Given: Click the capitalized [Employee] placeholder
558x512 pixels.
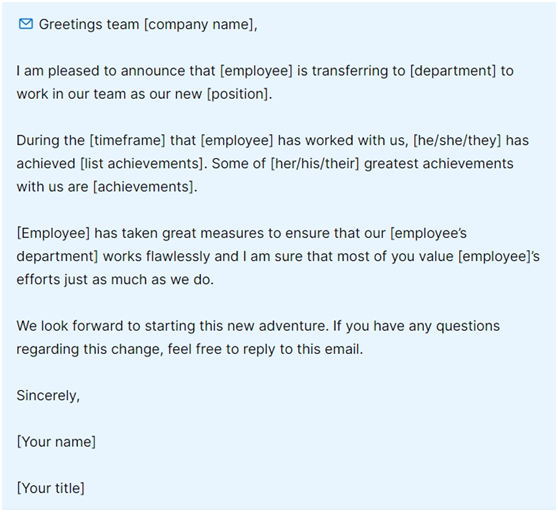Looking at the screenshot, I should [53, 233].
